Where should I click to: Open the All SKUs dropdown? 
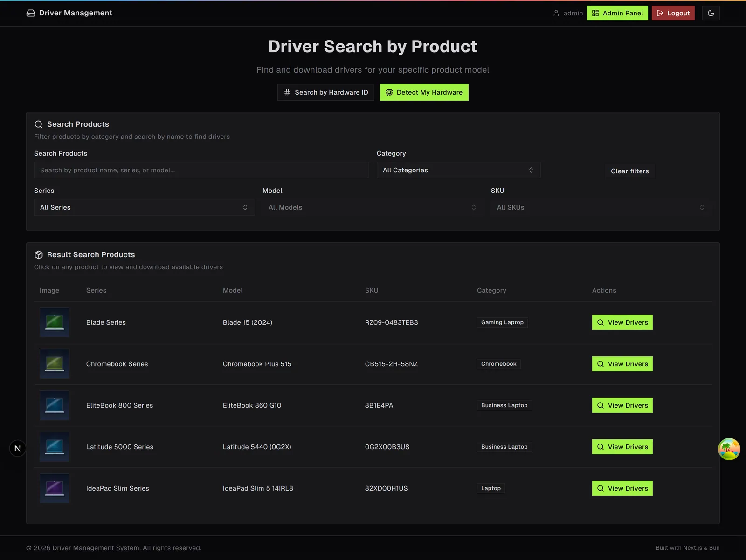point(601,207)
